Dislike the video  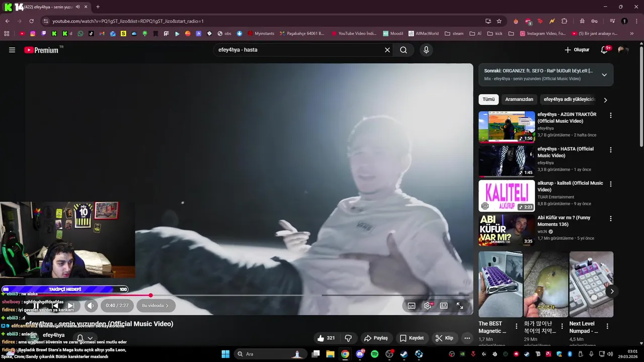click(x=348, y=338)
